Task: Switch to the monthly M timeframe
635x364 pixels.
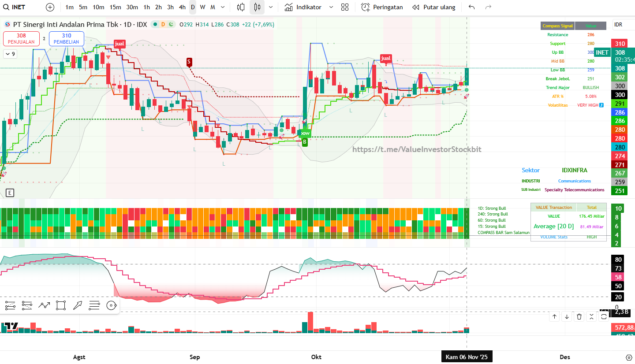Action: click(x=213, y=7)
